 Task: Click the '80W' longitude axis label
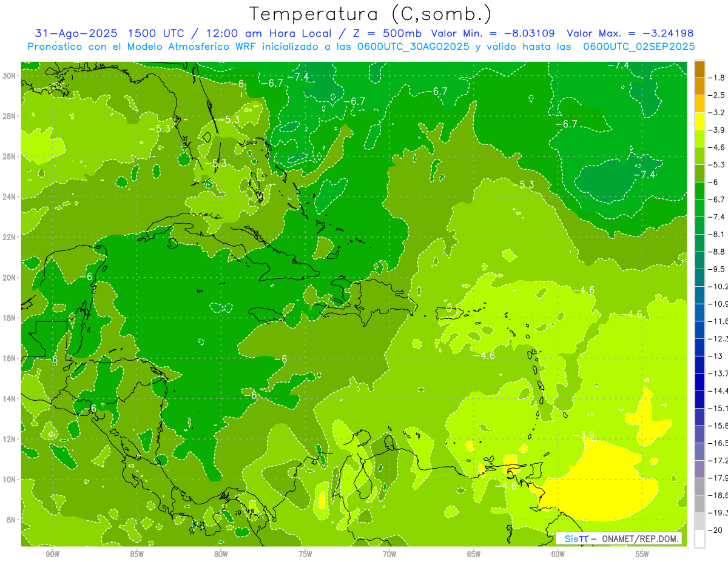tap(221, 554)
